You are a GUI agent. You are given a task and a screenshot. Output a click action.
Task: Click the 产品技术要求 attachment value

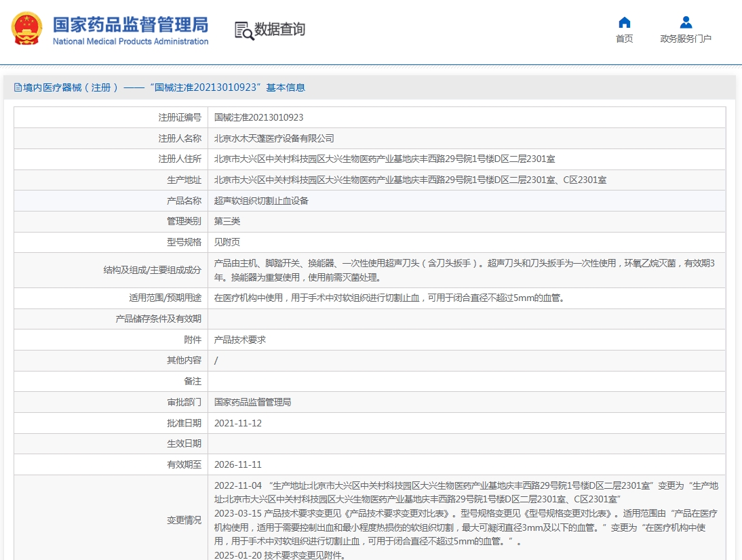coord(240,340)
